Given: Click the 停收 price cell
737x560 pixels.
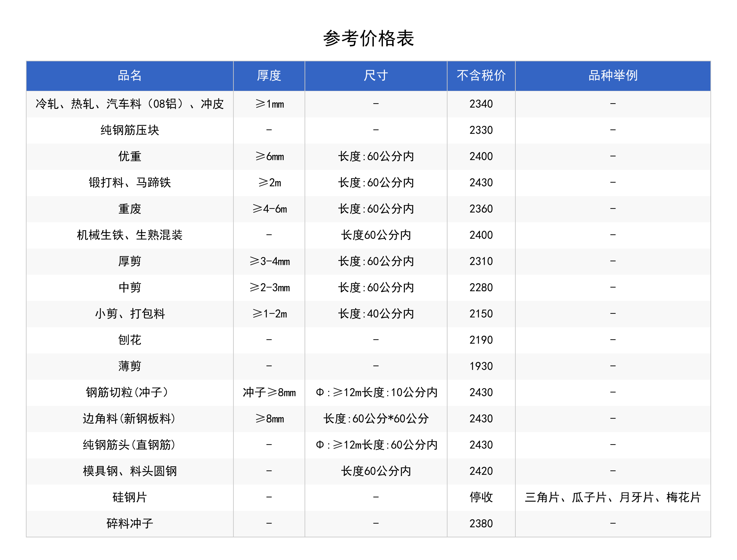Looking at the screenshot, I should 481,497.
